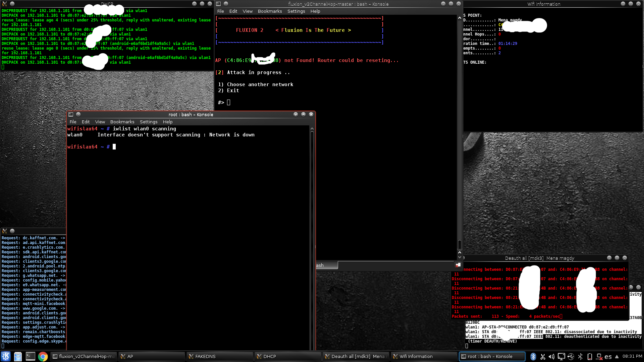Open the KDE application launcher menu
Image resolution: width=644 pixels, height=362 pixels.
click(6, 356)
